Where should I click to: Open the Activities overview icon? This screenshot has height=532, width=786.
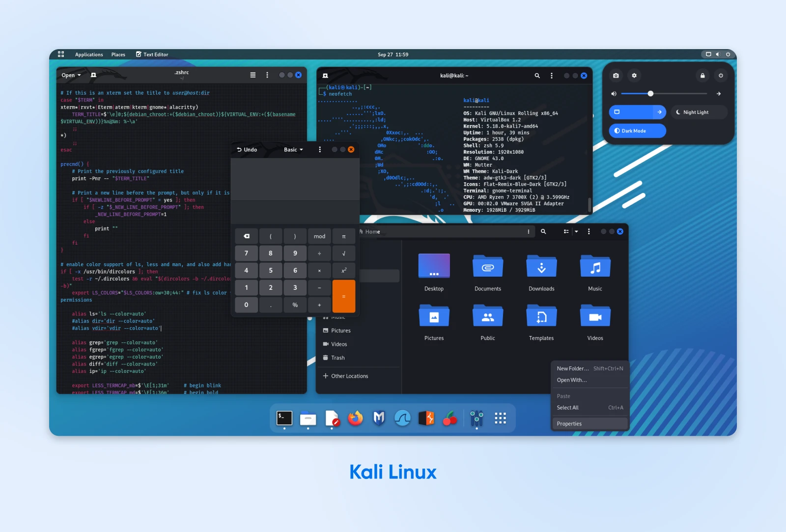click(61, 54)
